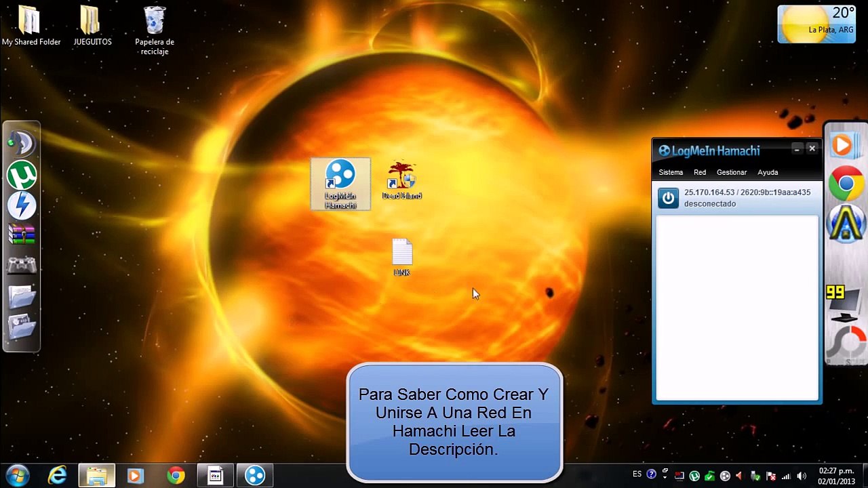
Task: Open the Ayuda menu in Hamachi
Action: pos(768,172)
